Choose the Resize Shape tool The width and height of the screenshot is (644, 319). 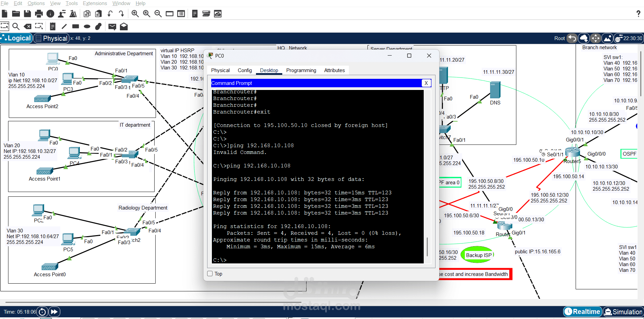tap(39, 26)
